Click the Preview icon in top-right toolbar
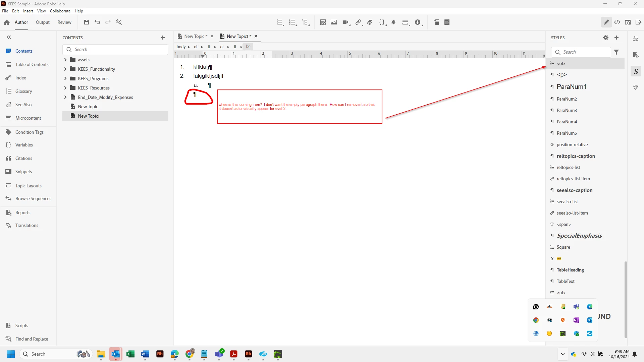Screen dimensions: 644x362 pyautogui.click(x=628, y=22)
